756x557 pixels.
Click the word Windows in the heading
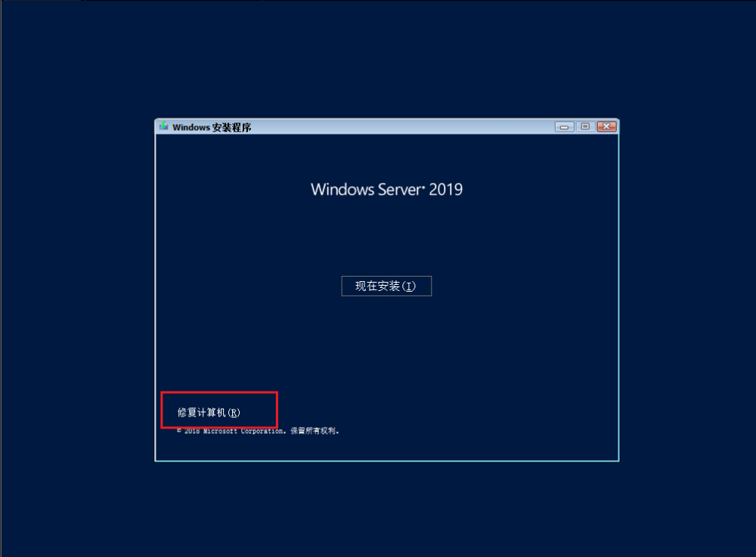(x=342, y=190)
